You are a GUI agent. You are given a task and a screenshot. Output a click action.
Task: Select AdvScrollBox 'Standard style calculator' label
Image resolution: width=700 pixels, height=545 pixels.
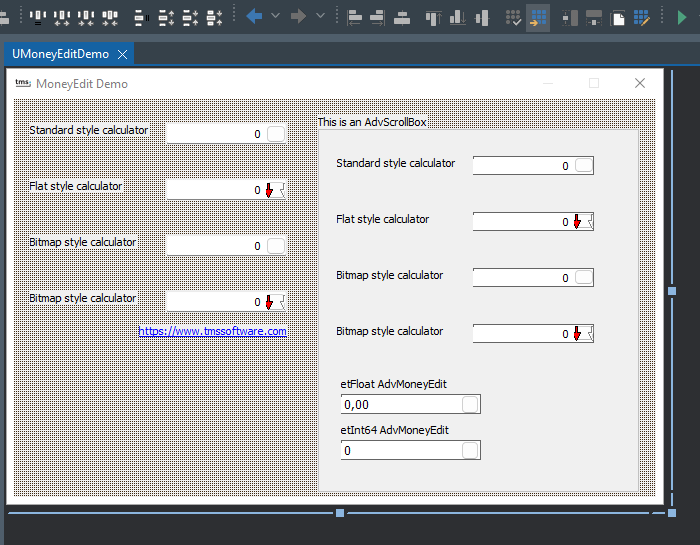pyautogui.click(x=396, y=163)
